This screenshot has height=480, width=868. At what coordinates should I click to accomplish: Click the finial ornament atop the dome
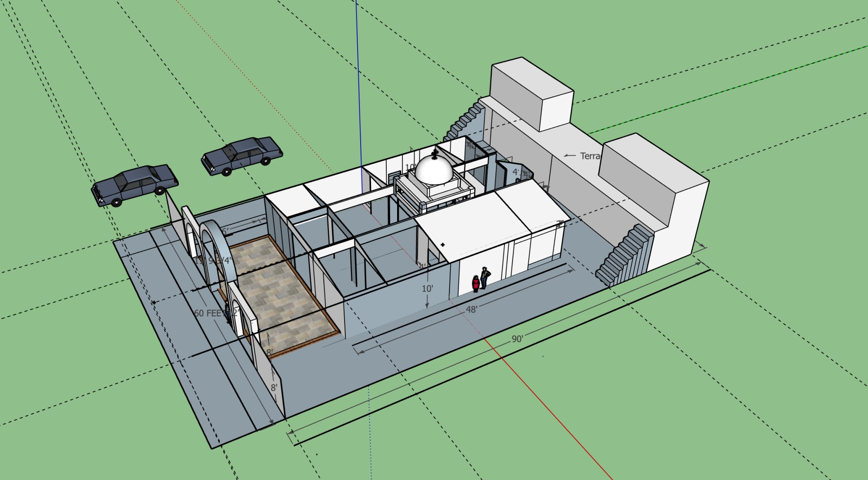pos(435,153)
